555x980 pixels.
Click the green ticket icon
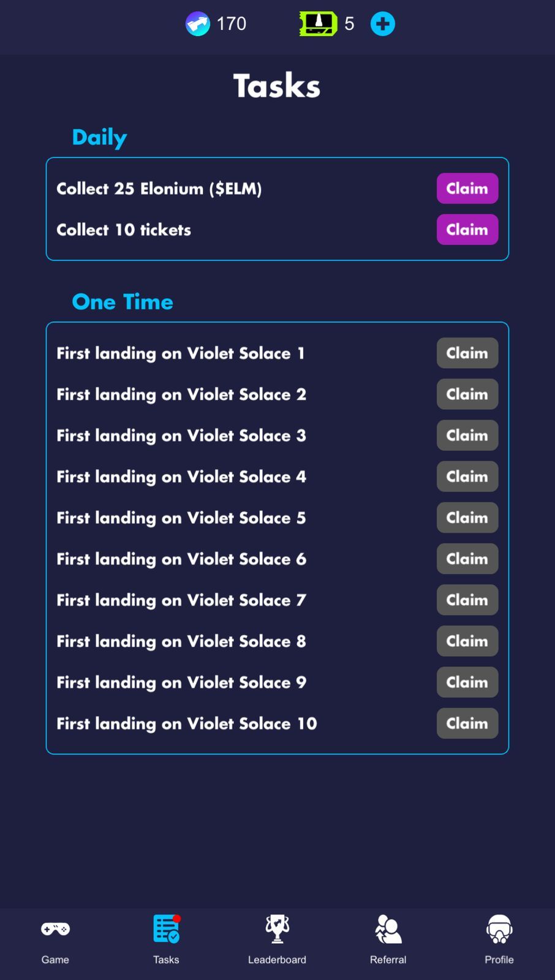point(318,24)
